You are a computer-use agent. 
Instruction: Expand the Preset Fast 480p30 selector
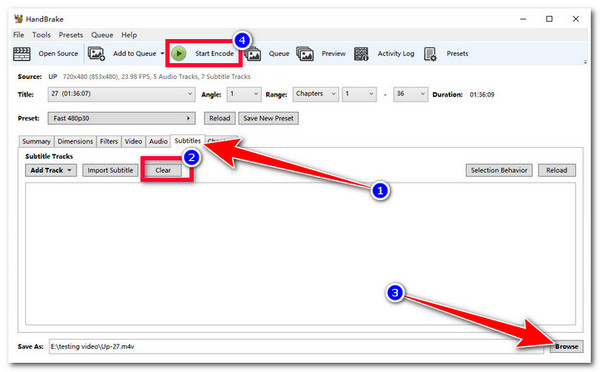(x=121, y=118)
